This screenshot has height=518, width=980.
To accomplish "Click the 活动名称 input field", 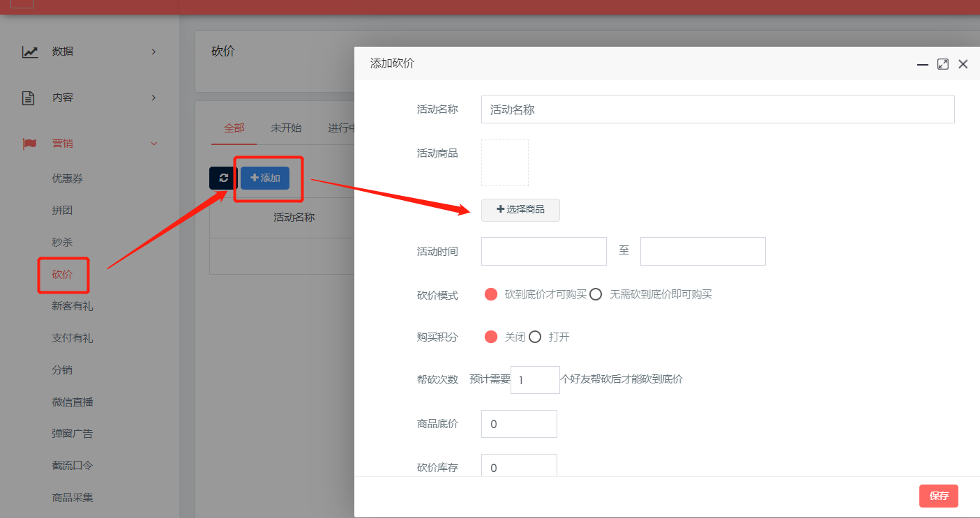I will 718,109.
